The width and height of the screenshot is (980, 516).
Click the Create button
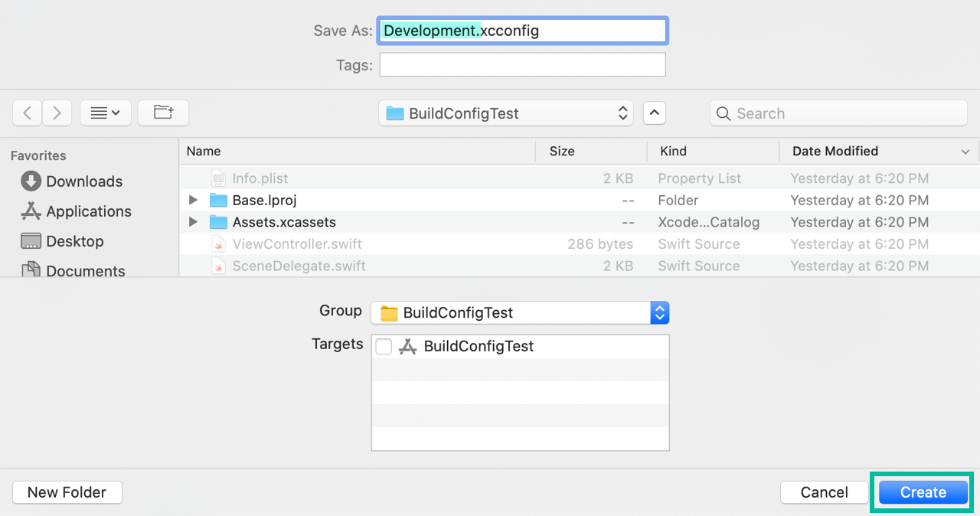click(x=923, y=492)
